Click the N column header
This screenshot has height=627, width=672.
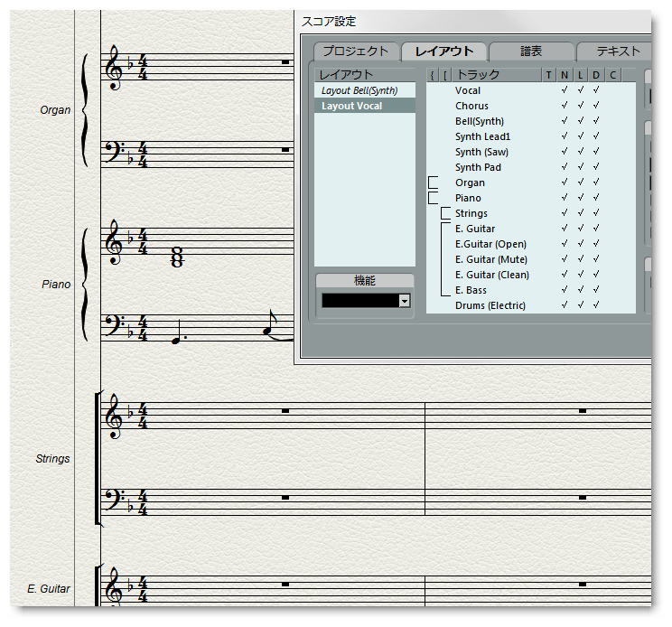coord(565,75)
